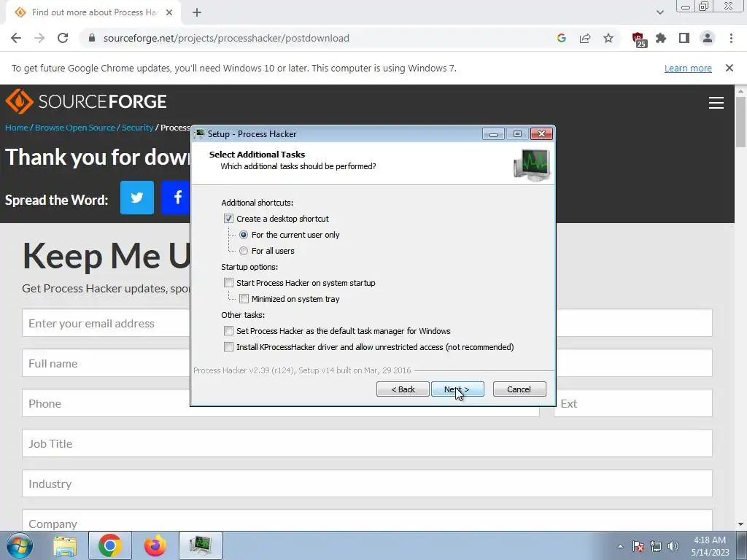747x560 pixels.
Task: Open Windows Explorer from the taskbar
Action: click(65, 545)
